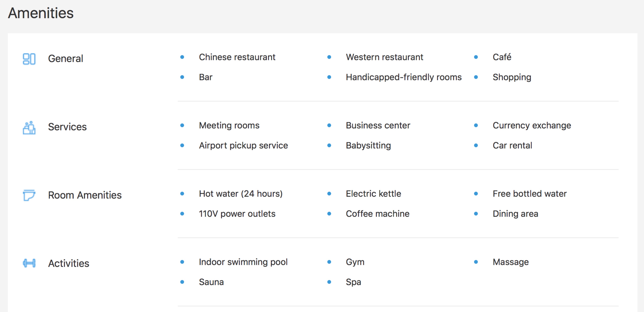644x312 pixels.
Task: Click the Activities dumbbell icon
Action: (x=29, y=263)
